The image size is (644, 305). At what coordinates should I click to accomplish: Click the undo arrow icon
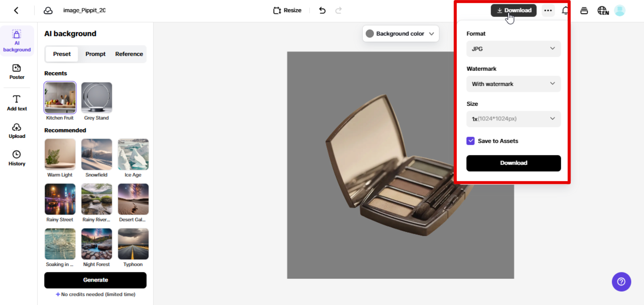click(322, 10)
